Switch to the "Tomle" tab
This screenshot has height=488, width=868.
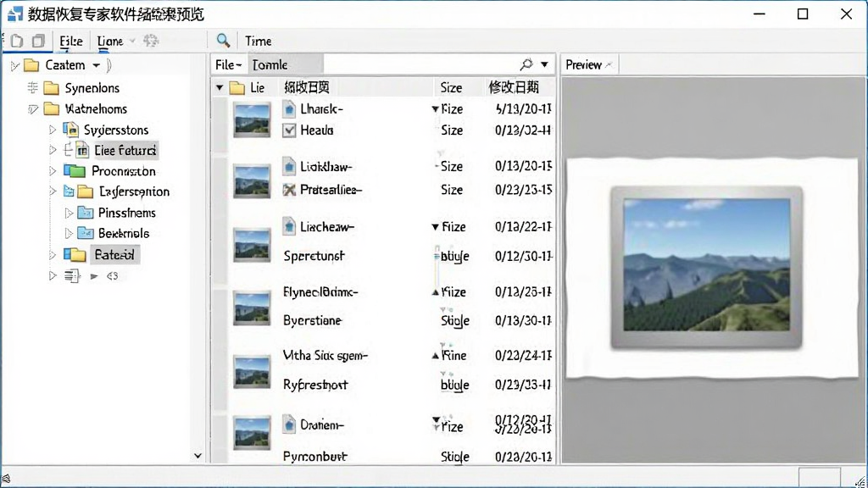(285, 64)
